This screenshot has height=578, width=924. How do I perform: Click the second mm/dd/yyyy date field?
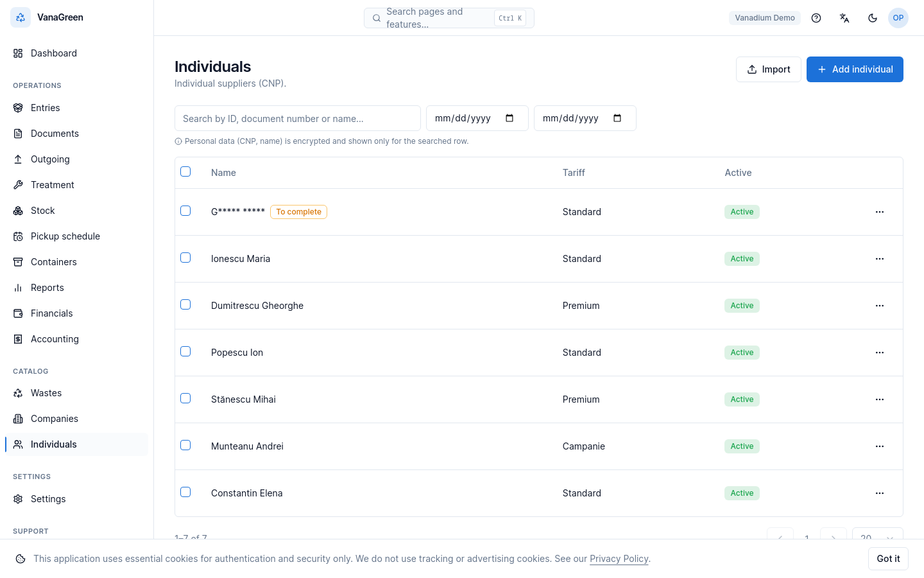pyautogui.click(x=585, y=118)
